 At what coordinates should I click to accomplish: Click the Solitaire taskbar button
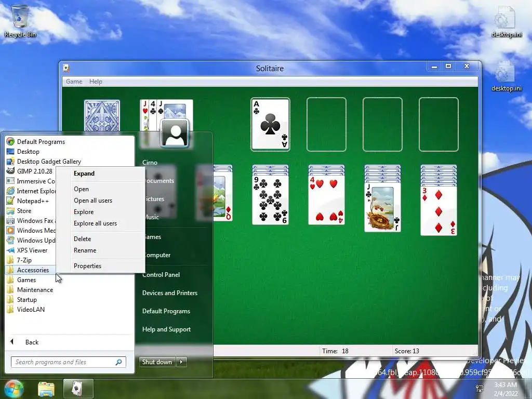pyautogui.click(x=78, y=389)
